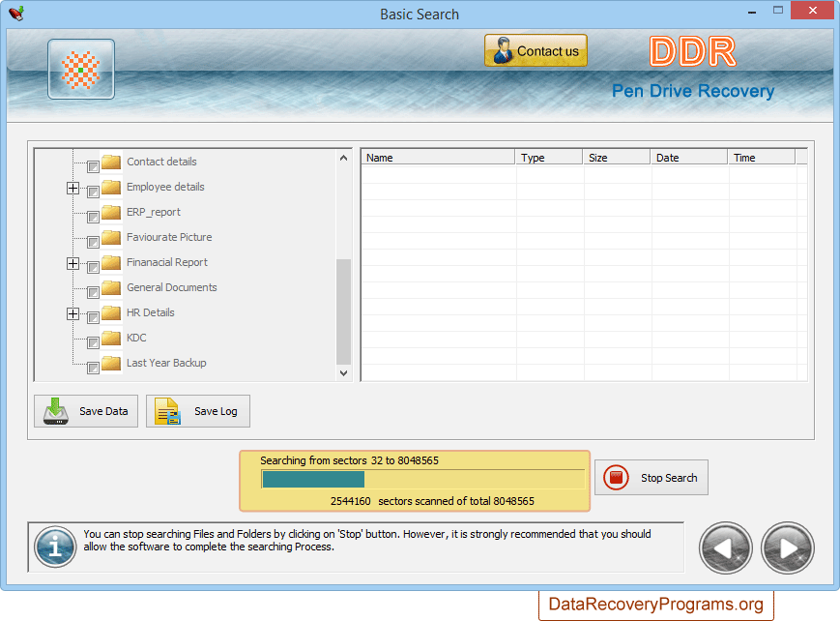
Task: Click the Save Log button
Action: (x=198, y=411)
